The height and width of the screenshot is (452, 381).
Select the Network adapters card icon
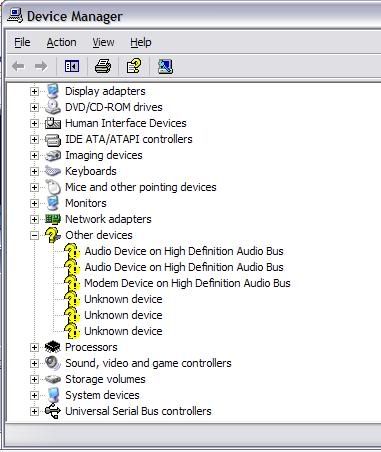tap(53, 219)
